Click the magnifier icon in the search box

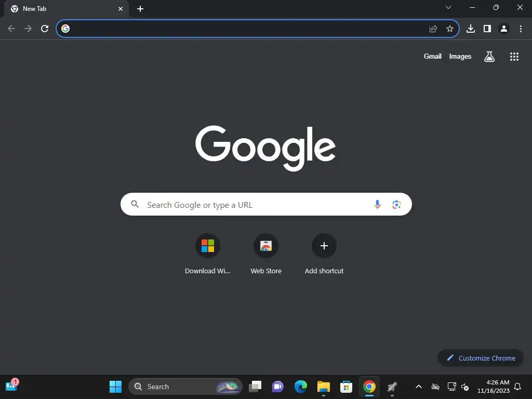(135, 204)
